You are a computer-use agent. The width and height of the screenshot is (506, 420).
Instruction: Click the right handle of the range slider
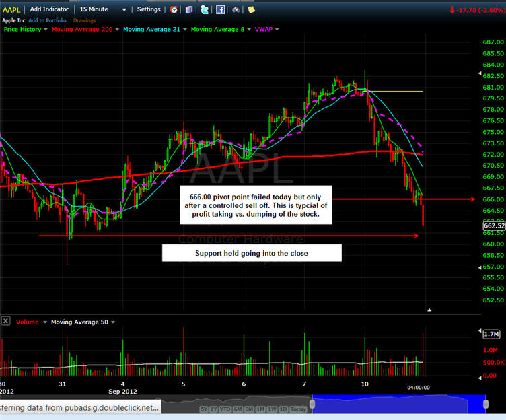[x=486, y=404]
